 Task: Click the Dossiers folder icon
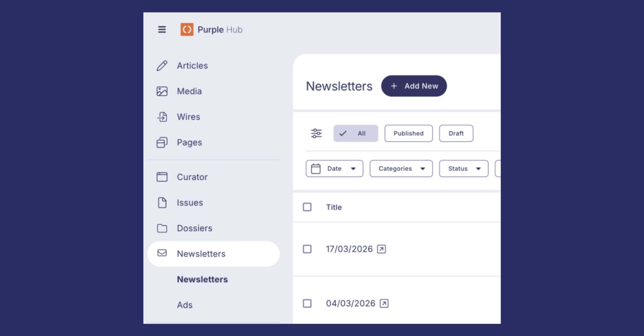[x=162, y=228]
